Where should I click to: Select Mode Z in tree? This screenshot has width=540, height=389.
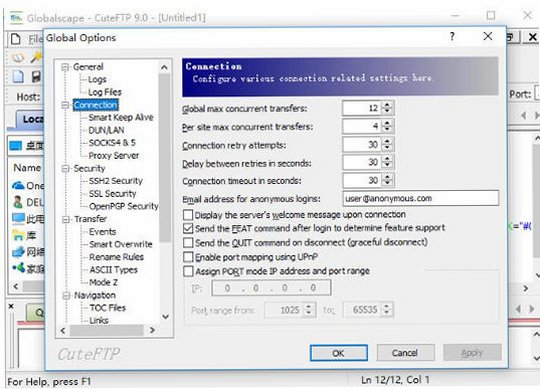pos(104,283)
